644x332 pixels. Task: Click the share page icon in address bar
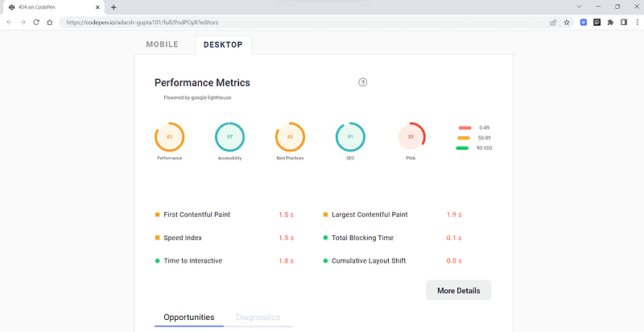(553, 23)
